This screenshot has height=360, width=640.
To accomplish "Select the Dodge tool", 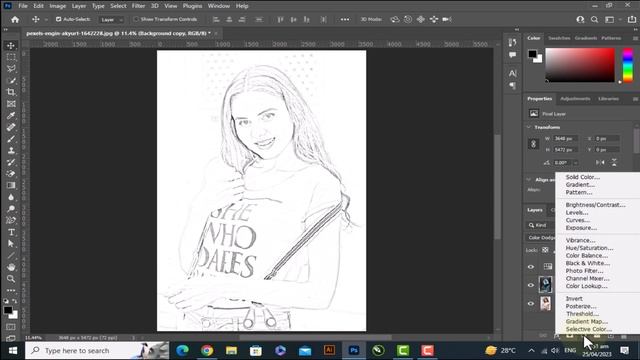I will tap(11, 209).
